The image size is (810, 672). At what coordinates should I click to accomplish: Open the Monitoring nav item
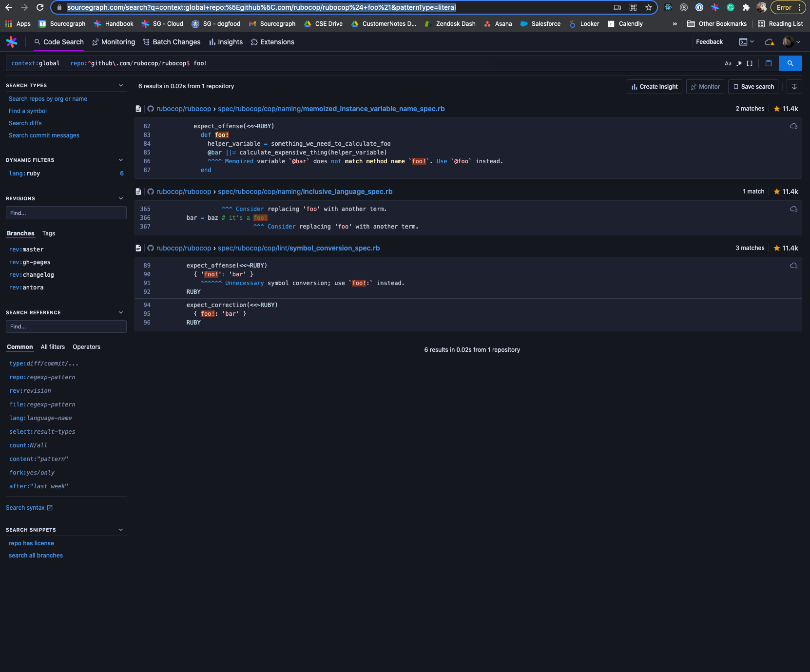114,42
